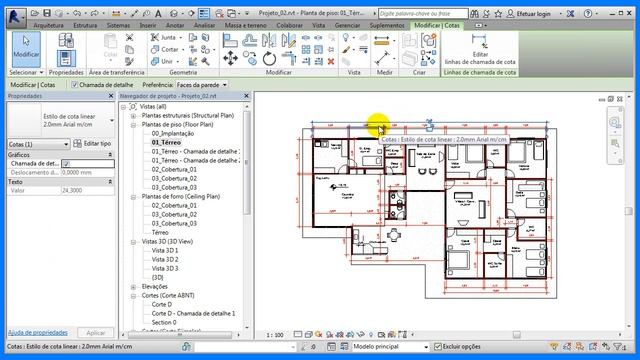Click the Zoom navigation bar icon
640x360 pixels.
click(614, 122)
